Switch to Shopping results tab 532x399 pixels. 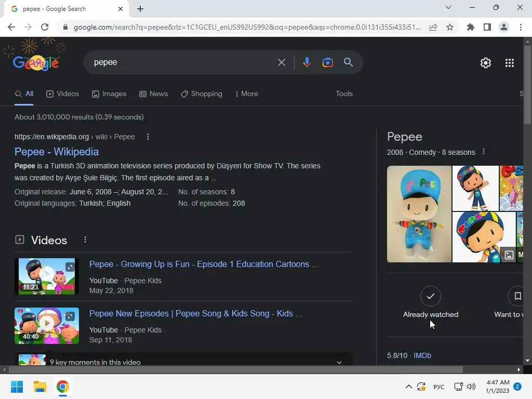point(202,94)
